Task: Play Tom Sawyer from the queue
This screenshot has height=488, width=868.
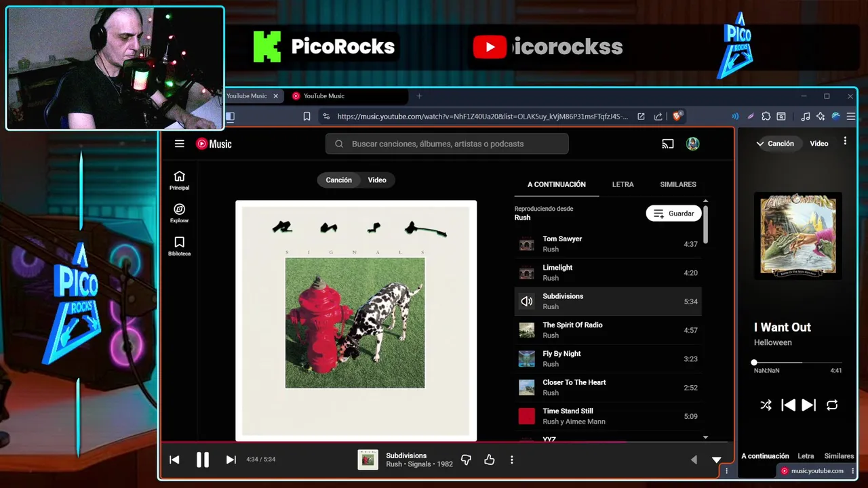Action: pyautogui.click(x=608, y=244)
